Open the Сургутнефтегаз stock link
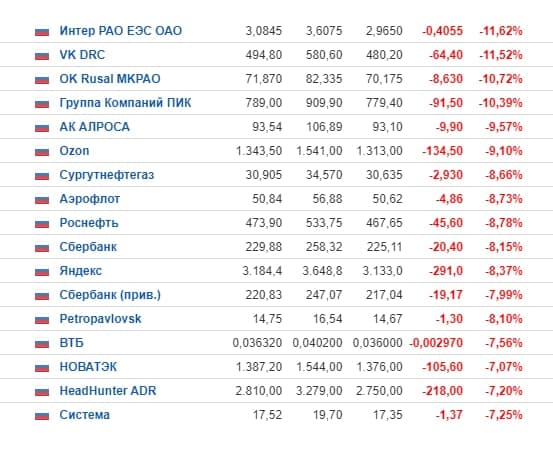Image resolution: width=553 pixels, height=450 pixels. click(x=107, y=175)
